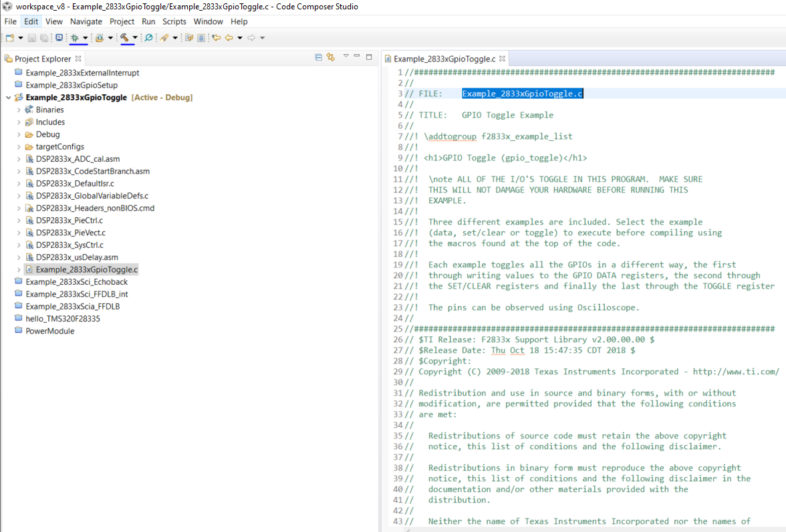786x532 pixels.
Task: Toggle Link with Editor in Project Explorer
Action: pos(330,58)
